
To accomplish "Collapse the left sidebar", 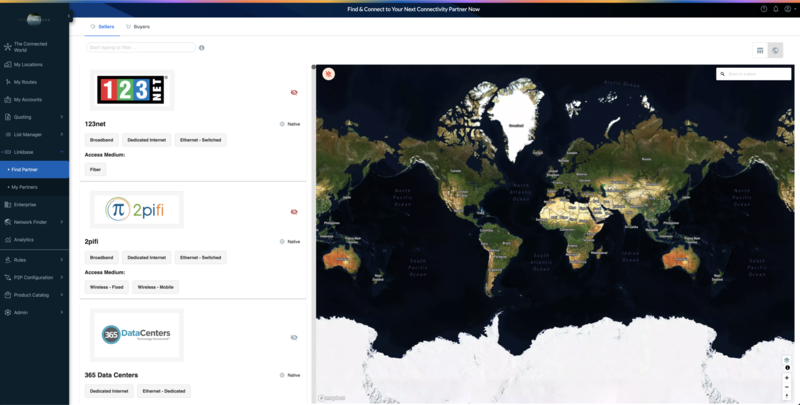I will [69, 16].
